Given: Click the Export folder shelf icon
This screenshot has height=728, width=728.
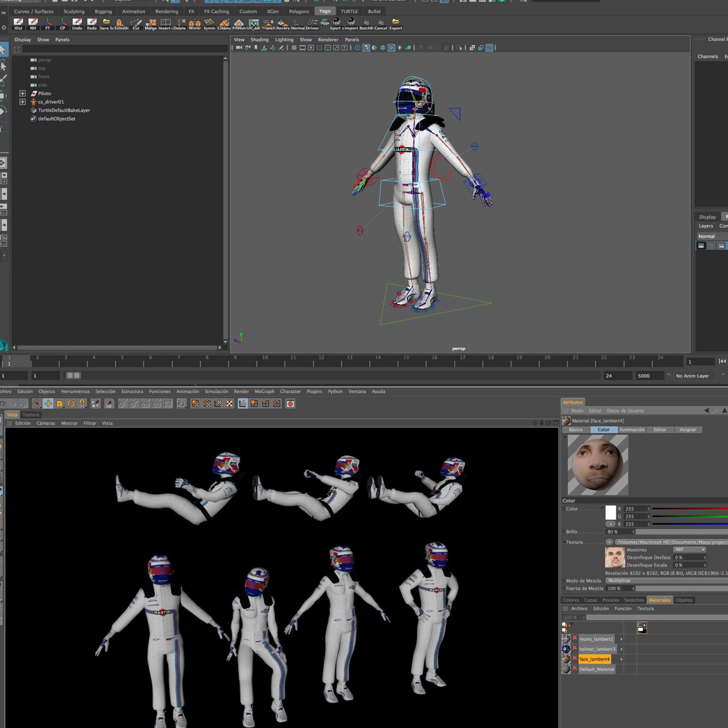Looking at the screenshot, I should [395, 24].
